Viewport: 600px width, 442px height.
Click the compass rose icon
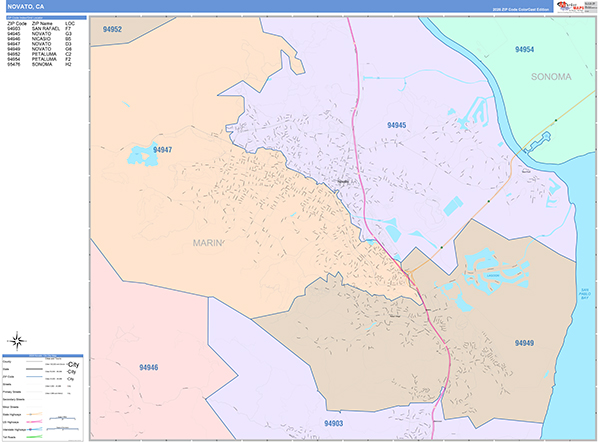19,339
